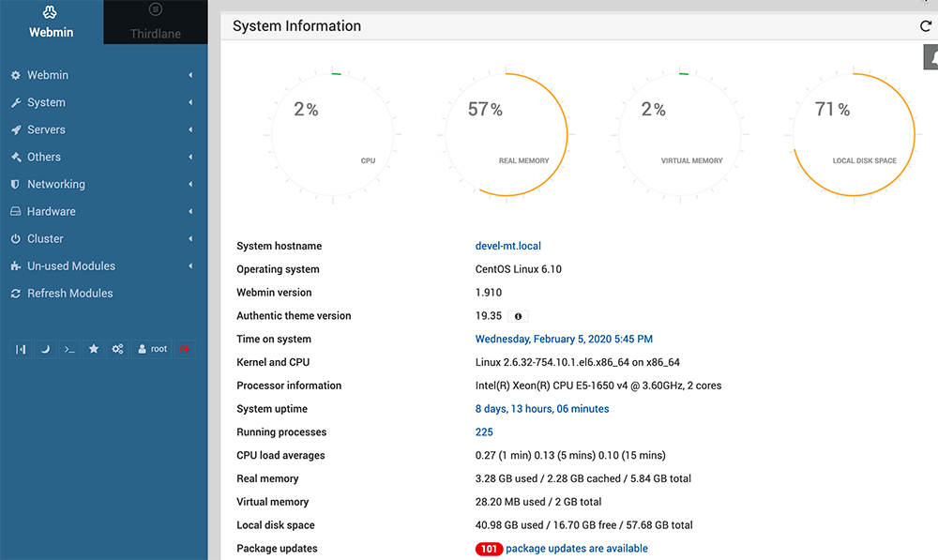Open the 225 running processes link
This screenshot has width=938, height=560.
click(484, 432)
